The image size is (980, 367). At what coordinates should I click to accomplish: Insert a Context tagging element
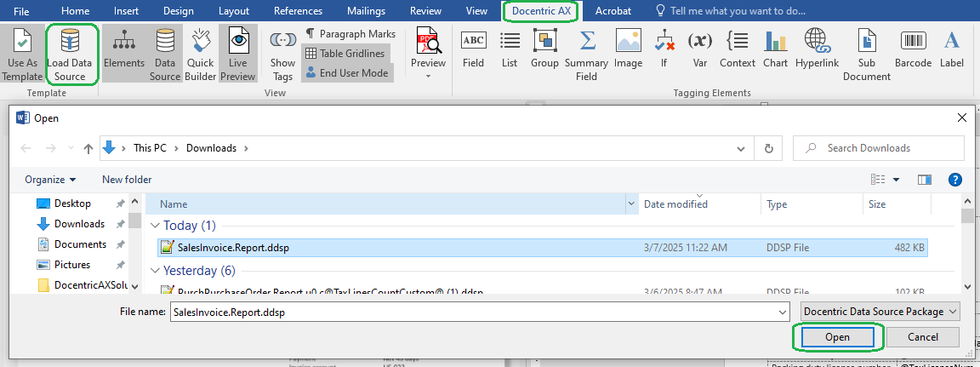click(738, 49)
